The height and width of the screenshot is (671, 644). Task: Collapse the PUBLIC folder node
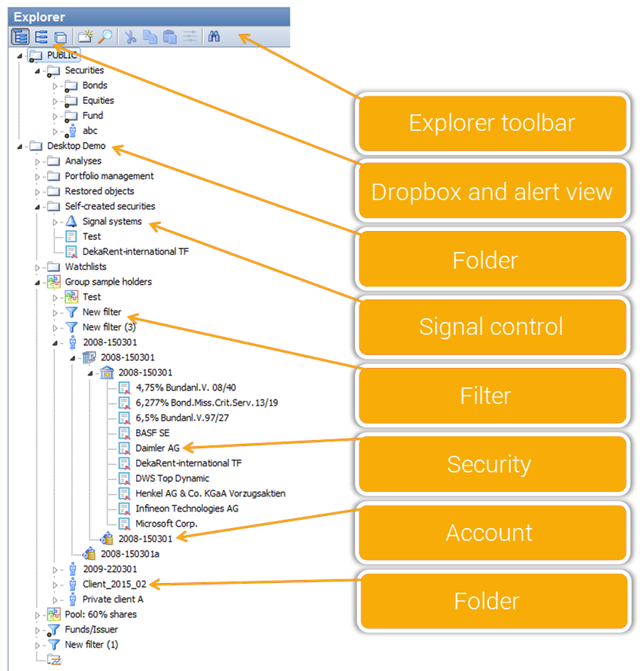click(x=19, y=56)
